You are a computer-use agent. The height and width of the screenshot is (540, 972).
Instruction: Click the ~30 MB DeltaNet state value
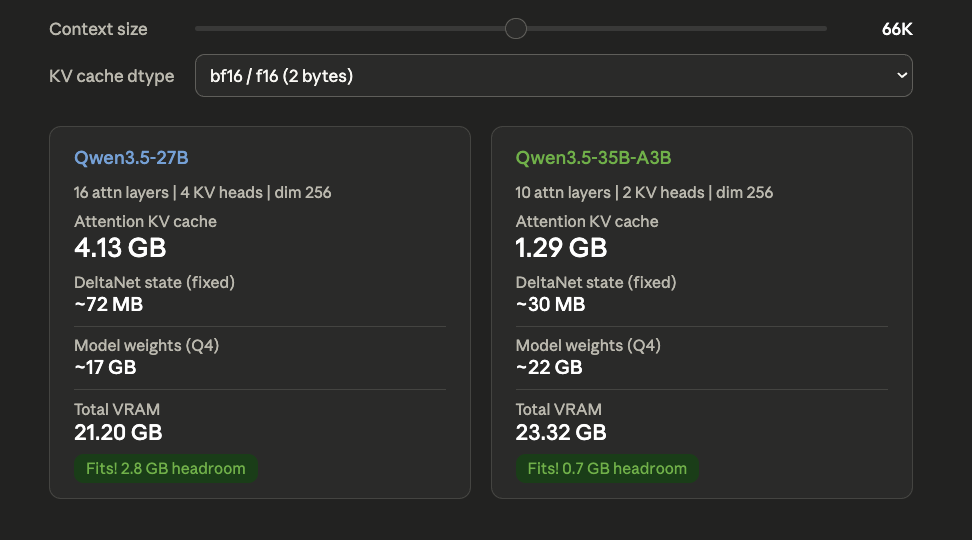550,304
